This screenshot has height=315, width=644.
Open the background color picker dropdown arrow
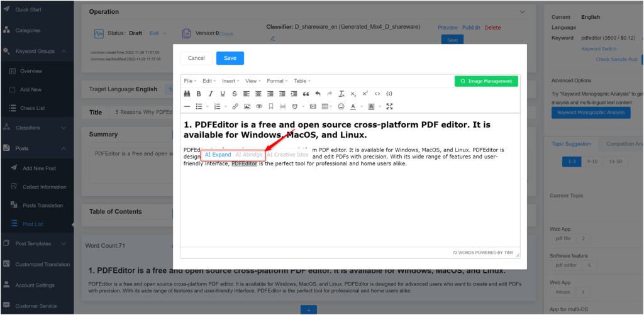coord(380,106)
